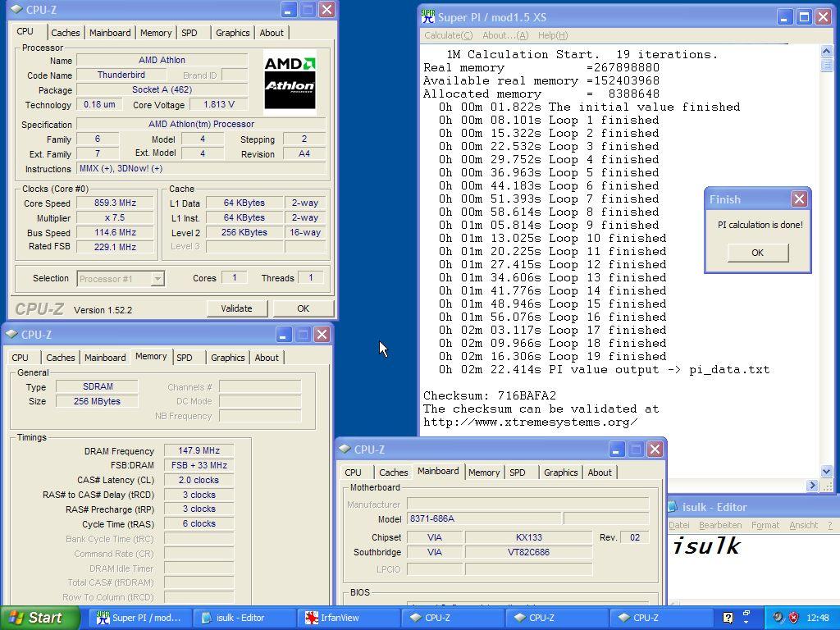Open the Processor #1 selection dropdown
This screenshot has height=630, width=840.
(x=157, y=279)
